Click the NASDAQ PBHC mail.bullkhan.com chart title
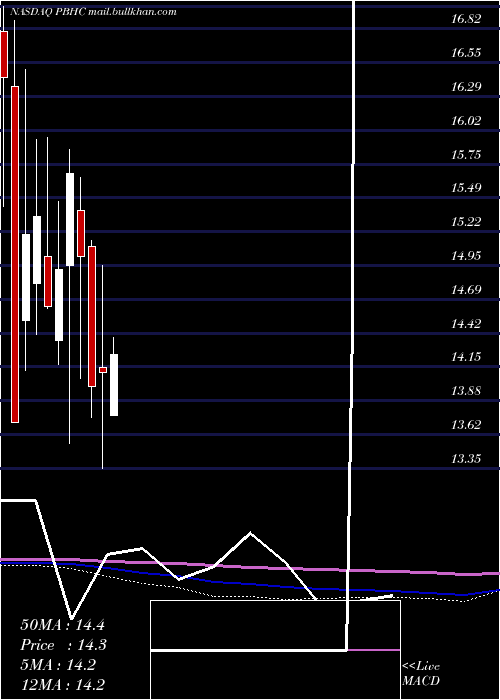This screenshot has width=500, height=700. 93,12
